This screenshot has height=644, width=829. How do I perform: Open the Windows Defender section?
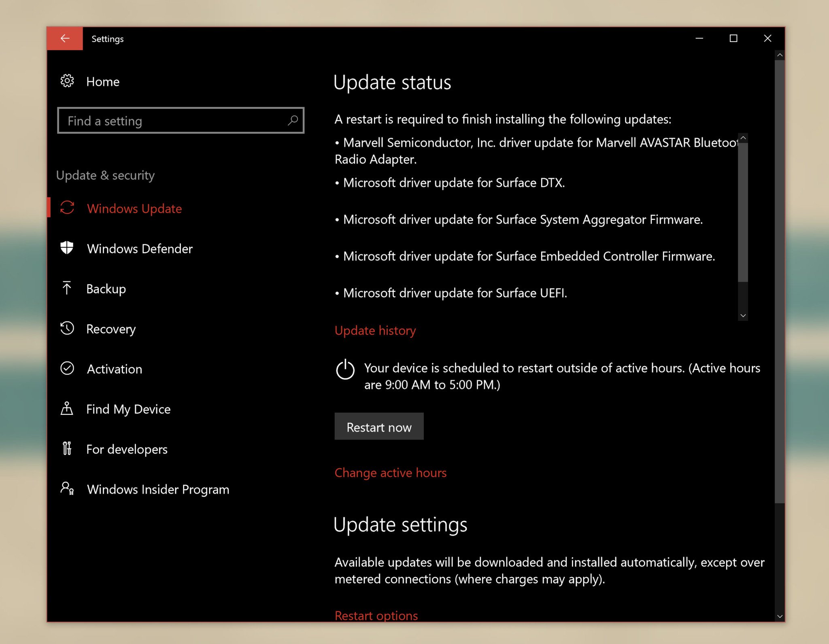[140, 249]
